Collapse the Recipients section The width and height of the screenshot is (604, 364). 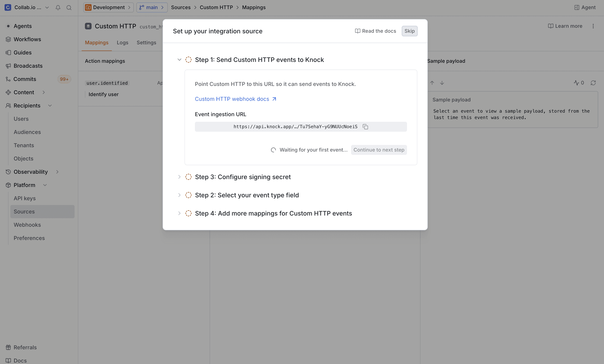coord(50,106)
